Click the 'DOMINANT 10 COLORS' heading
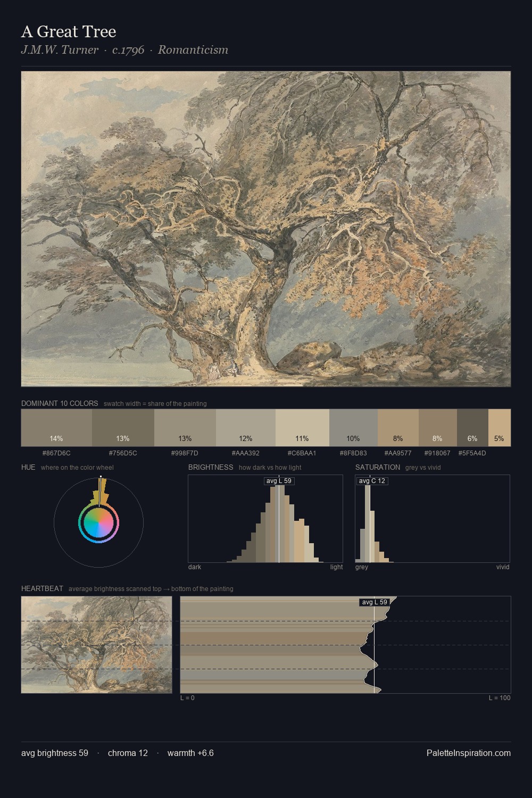This screenshot has width=532, height=798. (60, 403)
